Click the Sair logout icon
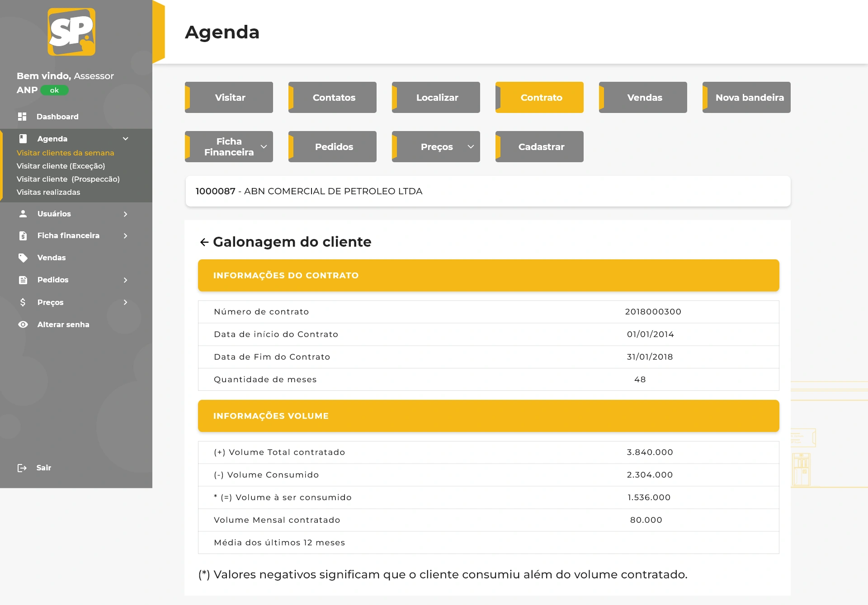This screenshot has width=868, height=605. click(x=22, y=468)
